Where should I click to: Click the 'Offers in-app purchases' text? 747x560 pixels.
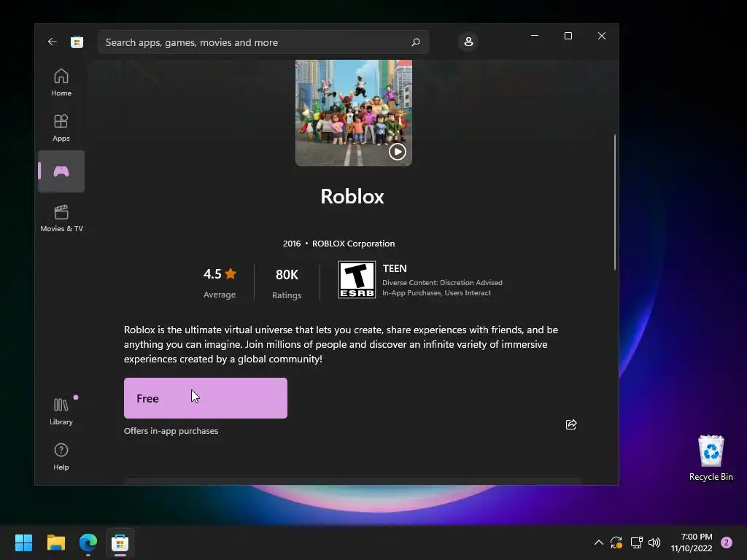(x=171, y=431)
